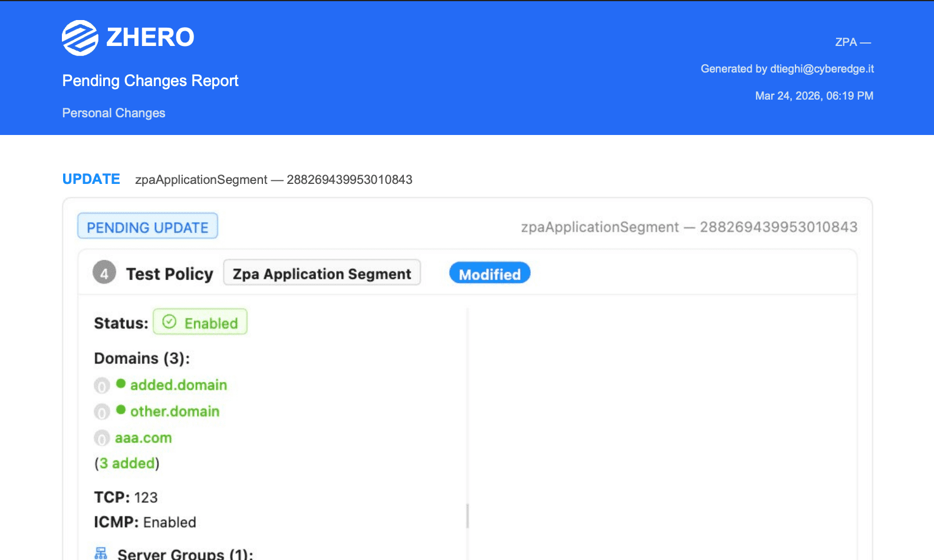Click the green check icon in Enabled status

[x=169, y=322]
